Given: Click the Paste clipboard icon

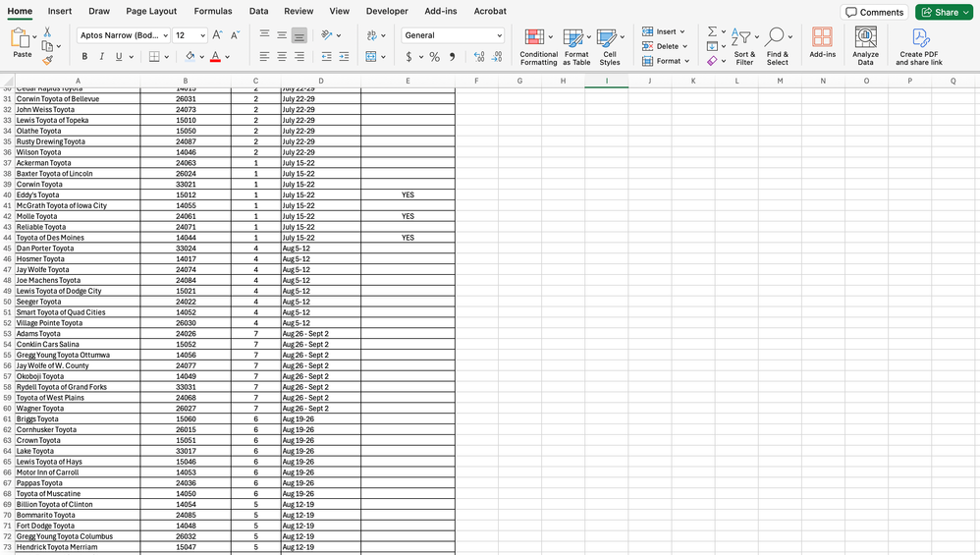Looking at the screenshot, I should click(20, 38).
